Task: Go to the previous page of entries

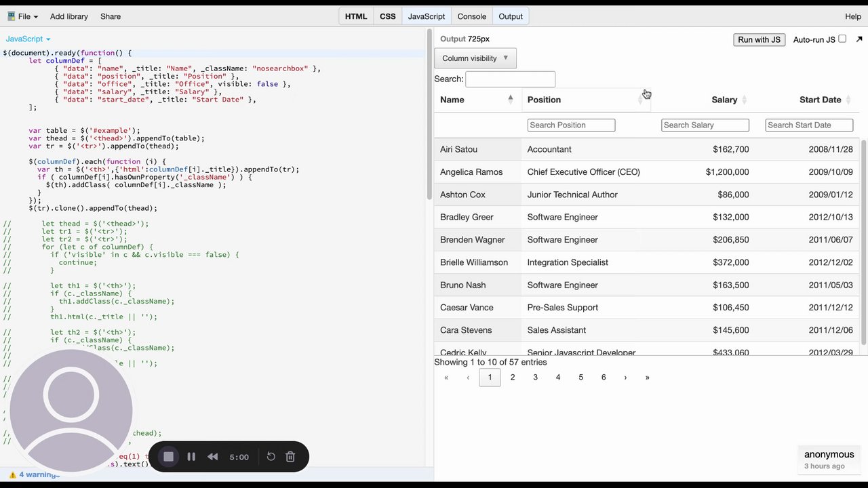Action: pyautogui.click(x=467, y=378)
